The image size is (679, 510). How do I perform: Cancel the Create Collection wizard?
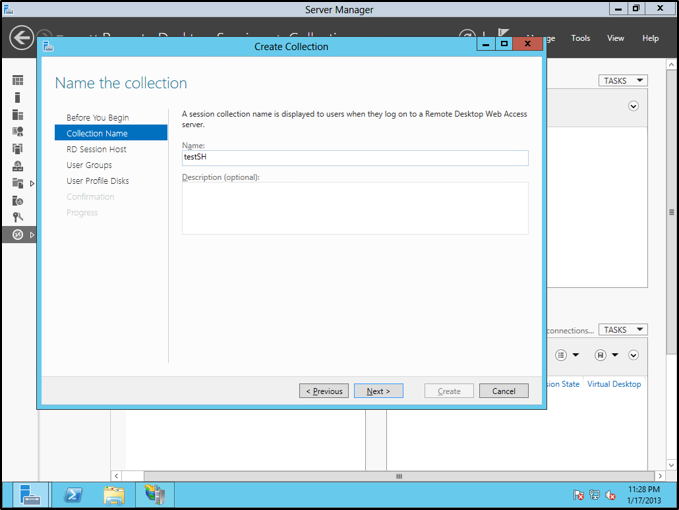pyautogui.click(x=503, y=391)
